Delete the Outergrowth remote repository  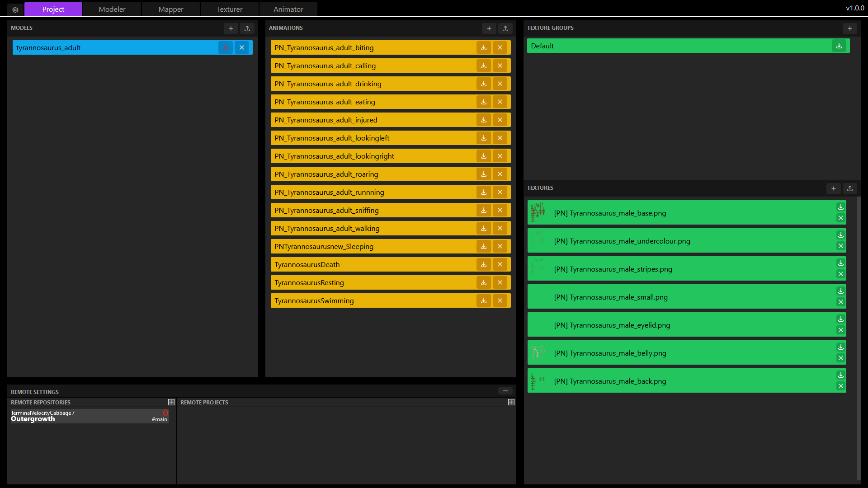(165, 413)
